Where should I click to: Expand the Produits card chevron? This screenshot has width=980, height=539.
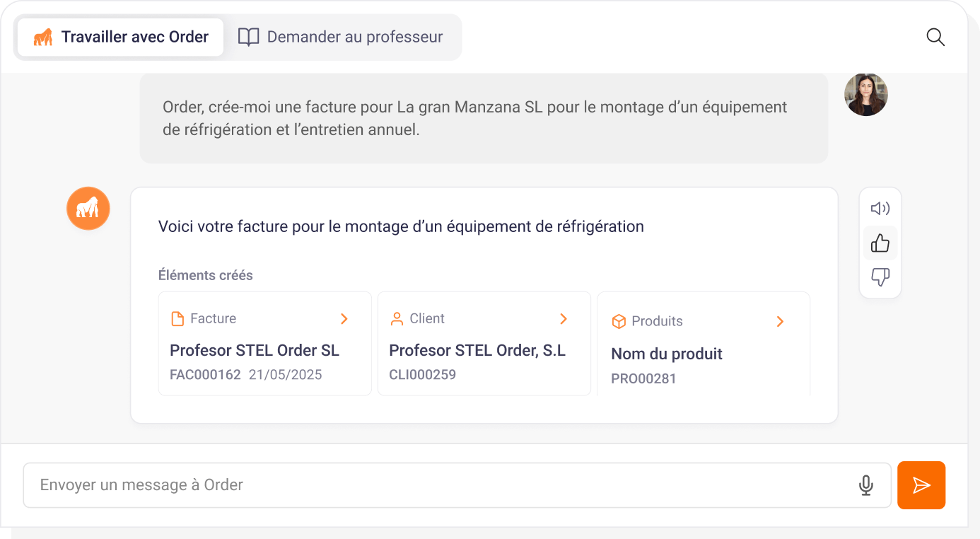(x=780, y=322)
